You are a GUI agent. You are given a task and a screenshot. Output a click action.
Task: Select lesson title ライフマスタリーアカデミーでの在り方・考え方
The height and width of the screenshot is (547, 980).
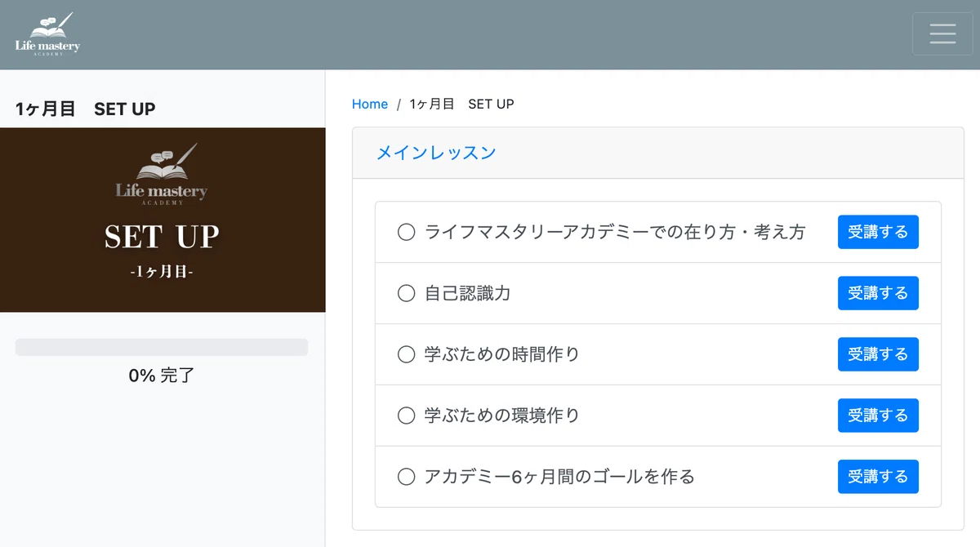615,233
